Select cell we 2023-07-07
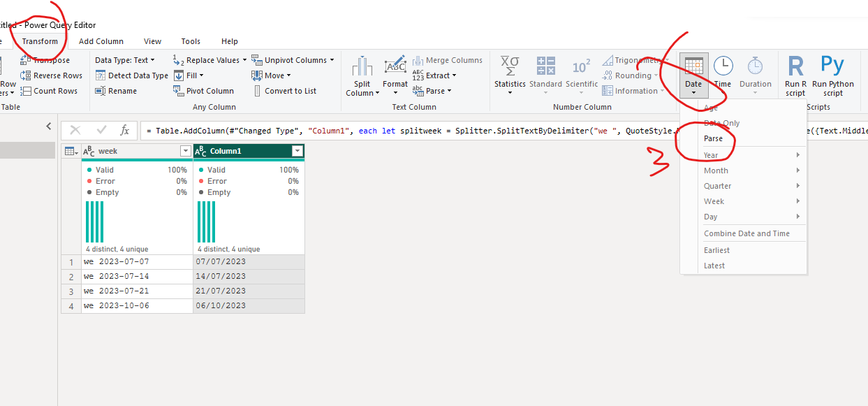 pos(137,261)
